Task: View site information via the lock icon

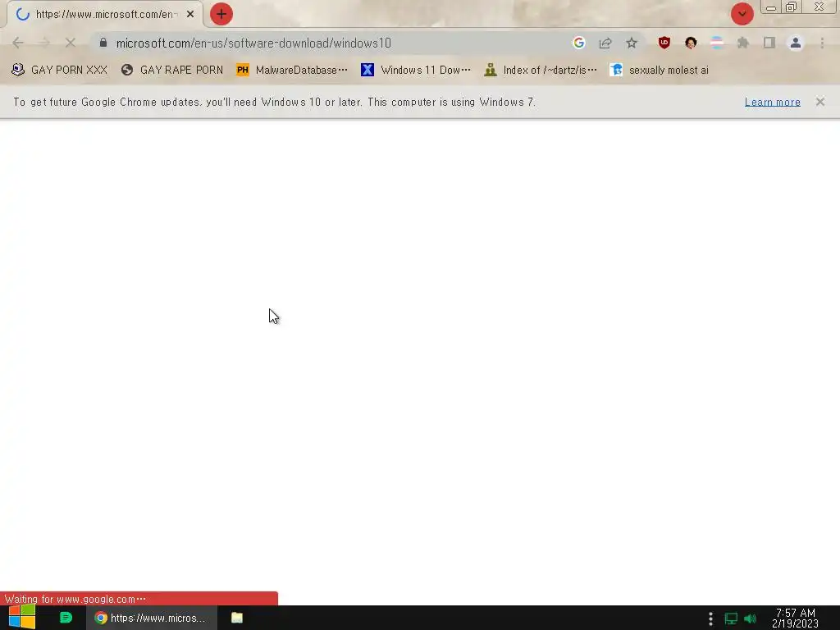Action: (103, 43)
